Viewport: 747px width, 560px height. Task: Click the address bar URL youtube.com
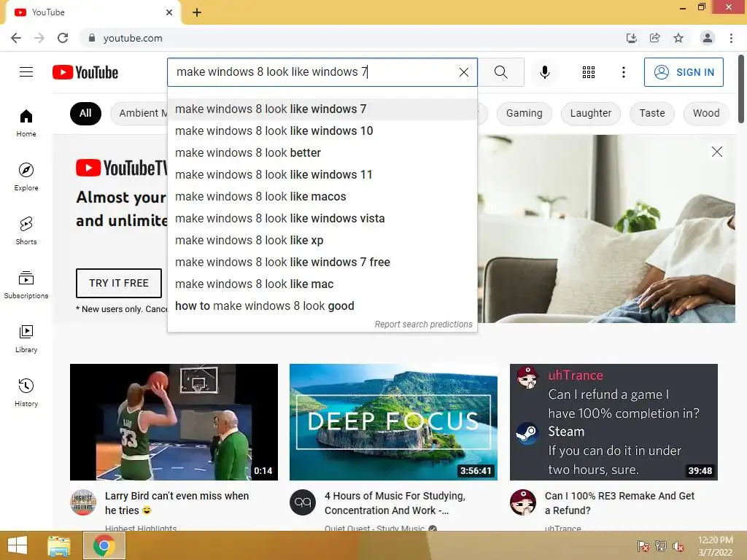133,38
